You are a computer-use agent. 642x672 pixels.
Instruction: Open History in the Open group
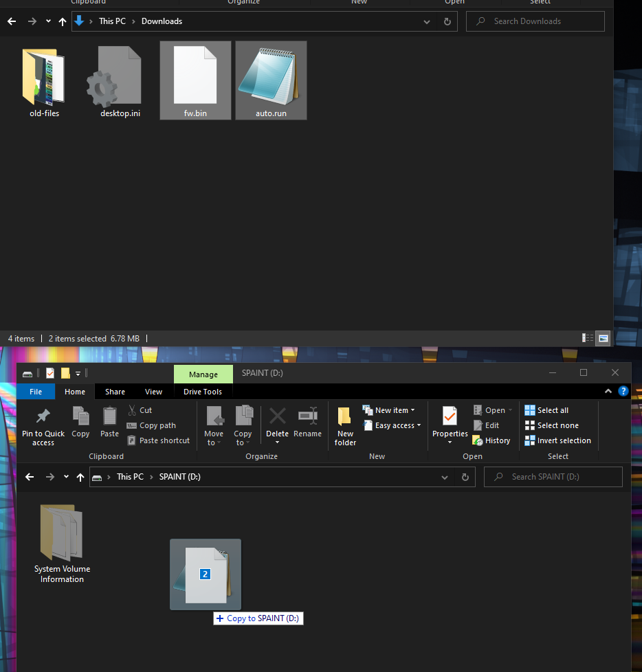click(x=491, y=440)
